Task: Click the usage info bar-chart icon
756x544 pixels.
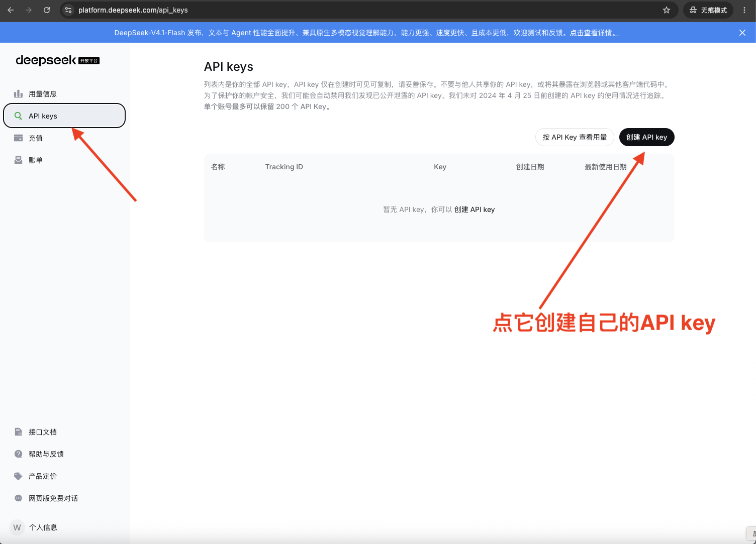Action: tap(19, 94)
